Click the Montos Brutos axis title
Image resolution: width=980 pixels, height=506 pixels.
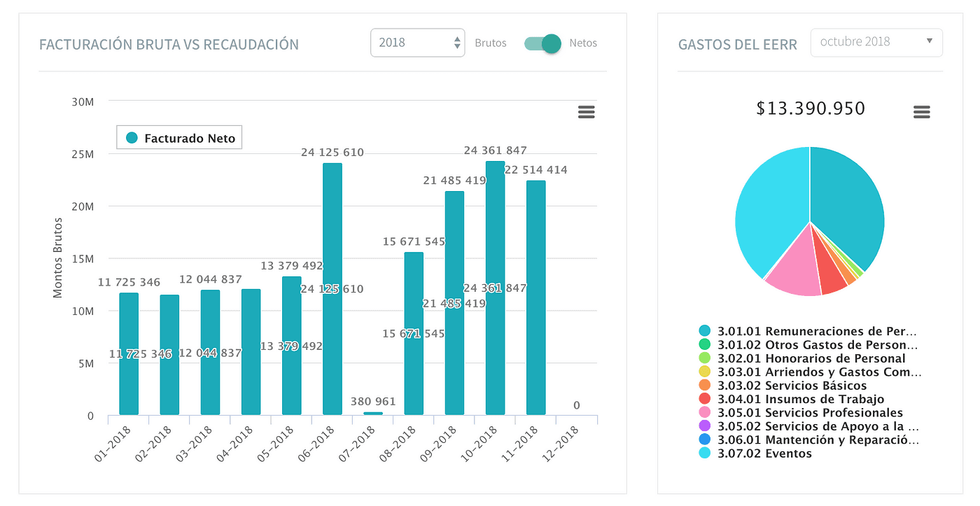[x=58, y=258]
